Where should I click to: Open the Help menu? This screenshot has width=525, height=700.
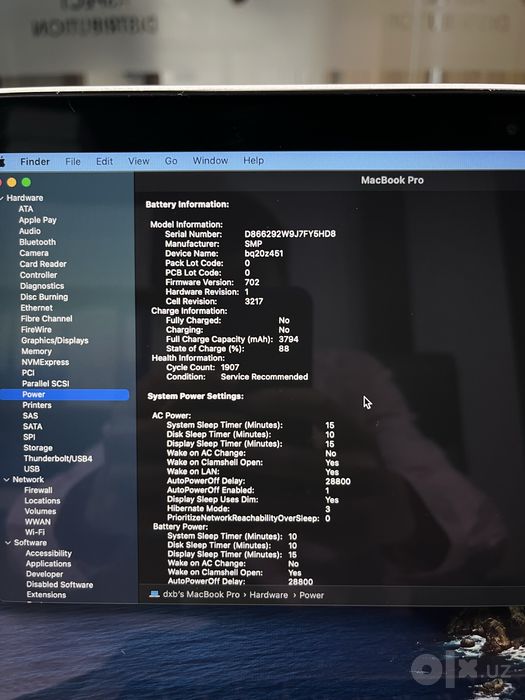pyautogui.click(x=253, y=160)
